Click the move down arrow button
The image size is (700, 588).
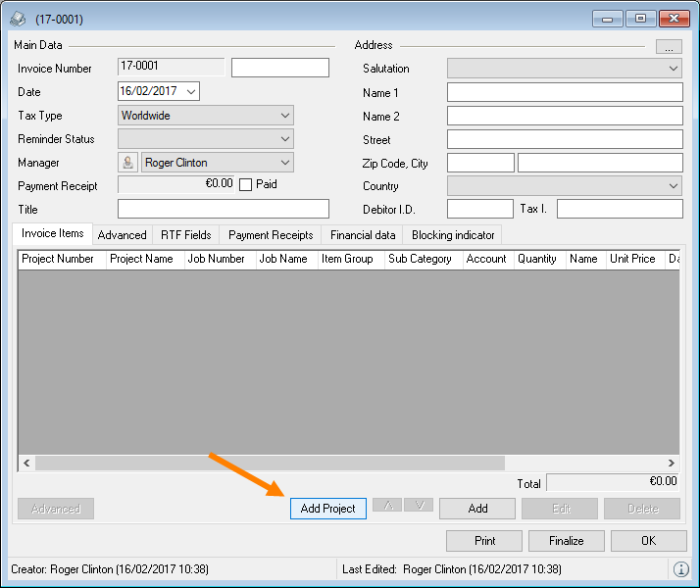[x=419, y=506]
